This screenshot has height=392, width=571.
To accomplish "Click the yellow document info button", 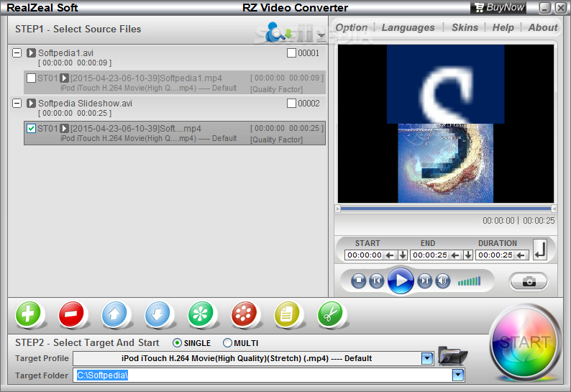I will click(287, 314).
